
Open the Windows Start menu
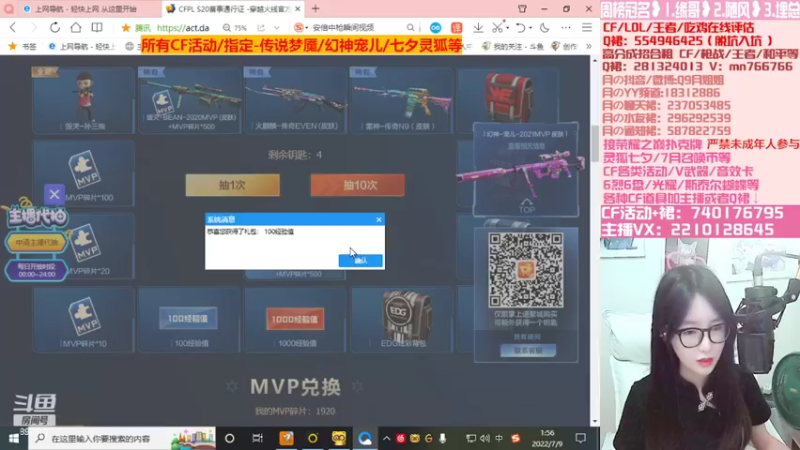pos(14,438)
